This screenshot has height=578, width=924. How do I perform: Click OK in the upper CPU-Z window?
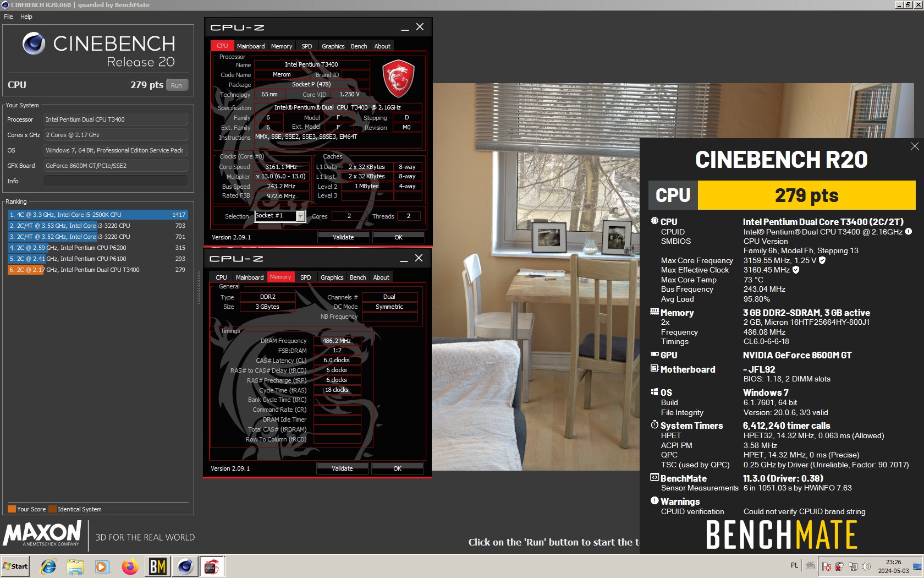(399, 237)
